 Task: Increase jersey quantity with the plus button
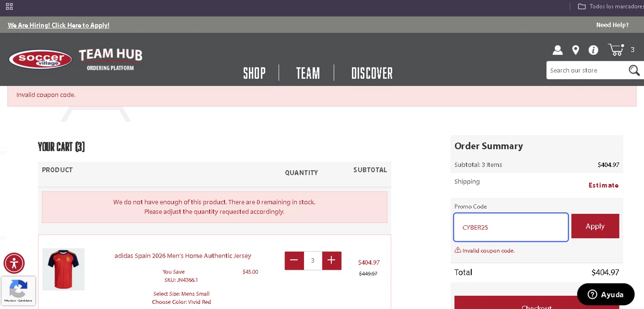point(331,261)
